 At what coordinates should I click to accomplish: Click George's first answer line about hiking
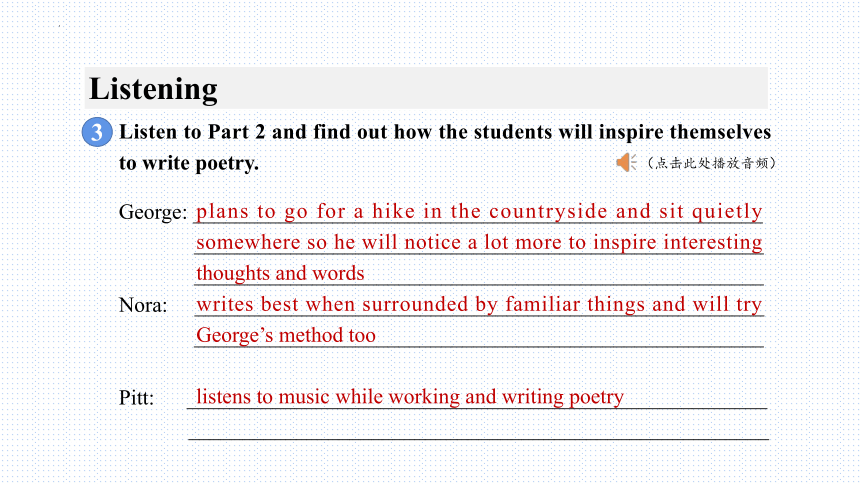click(x=479, y=212)
